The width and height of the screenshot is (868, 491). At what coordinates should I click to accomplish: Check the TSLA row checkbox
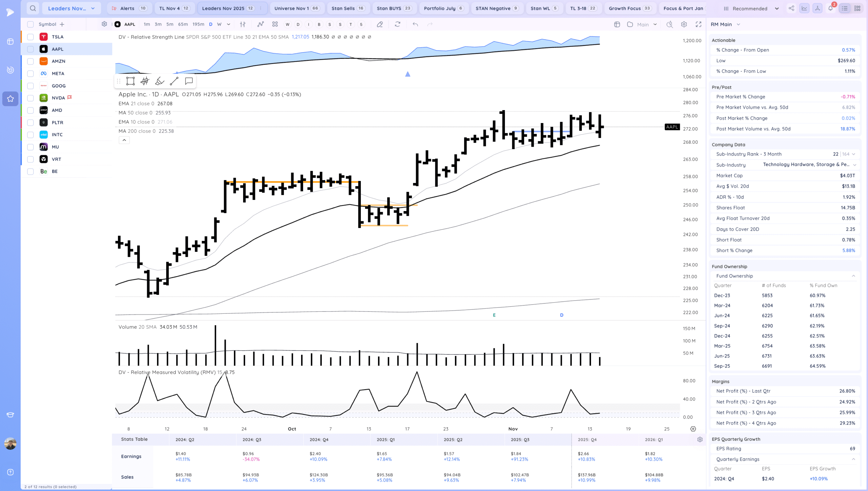[x=31, y=37]
